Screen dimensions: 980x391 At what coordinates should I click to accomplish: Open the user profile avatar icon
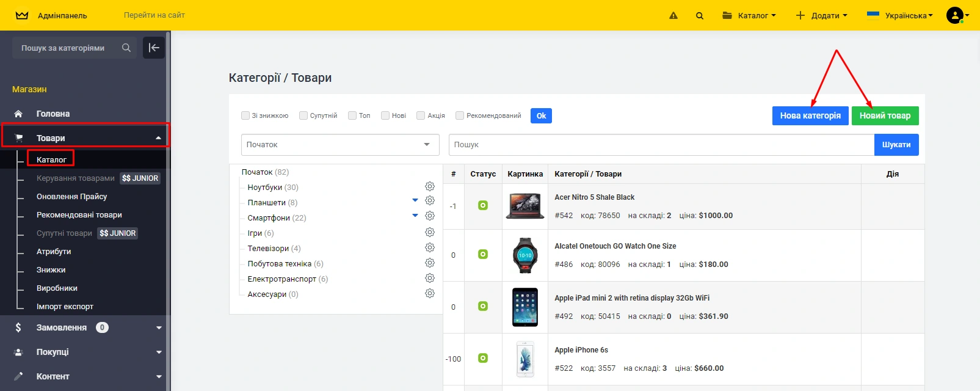pos(955,15)
